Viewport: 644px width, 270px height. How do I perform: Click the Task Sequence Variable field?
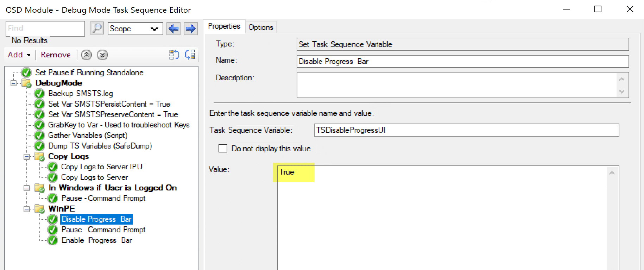466,130
